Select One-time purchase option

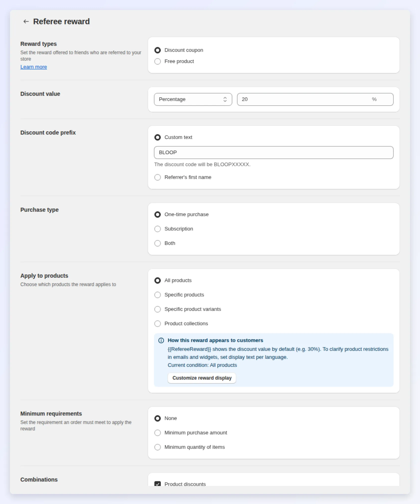pyautogui.click(x=157, y=214)
